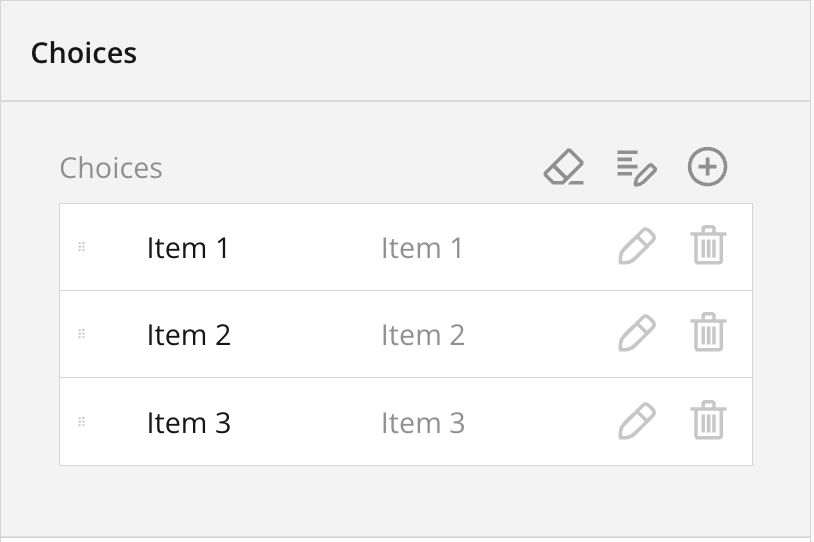Open the fast entry edit-list icon
Viewport: 814px width, 542px height.
[x=636, y=167]
